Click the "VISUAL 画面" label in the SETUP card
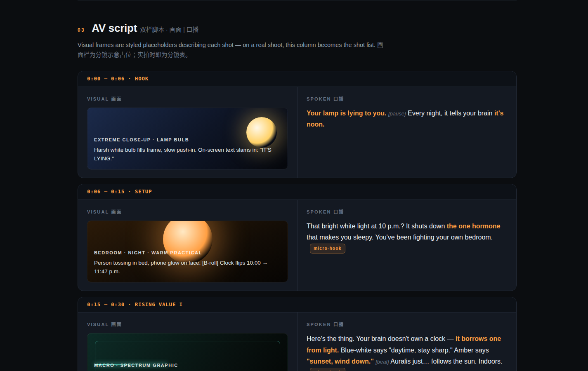 click(104, 212)
